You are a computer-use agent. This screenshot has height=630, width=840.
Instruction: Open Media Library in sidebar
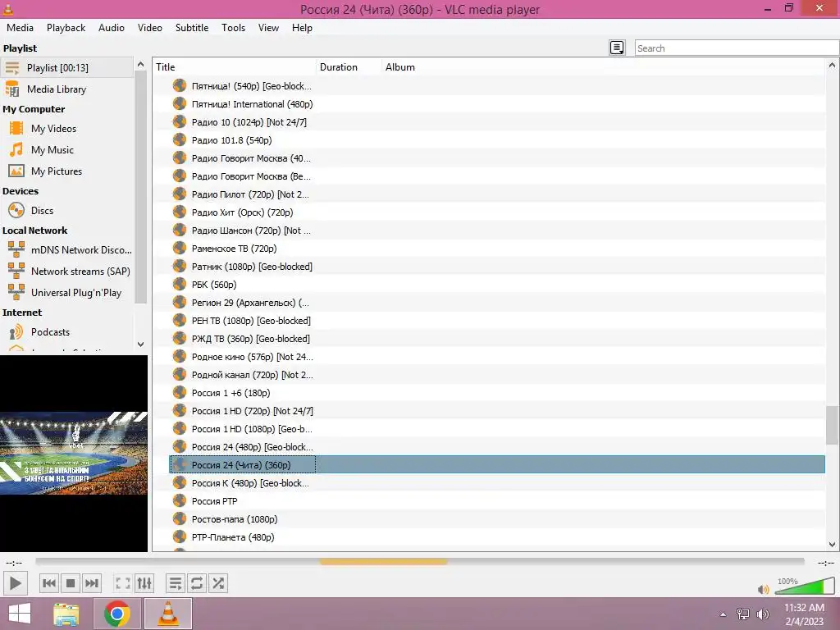[66, 89]
